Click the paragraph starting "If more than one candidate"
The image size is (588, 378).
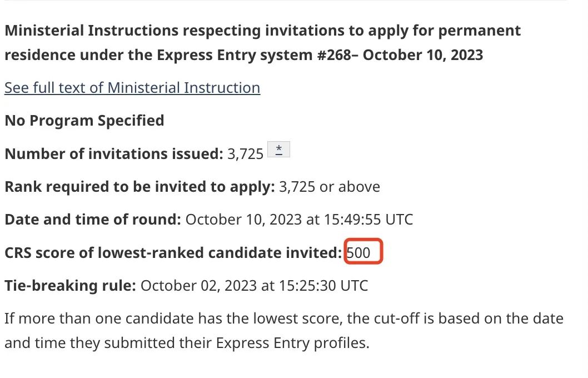pyautogui.click(x=283, y=319)
